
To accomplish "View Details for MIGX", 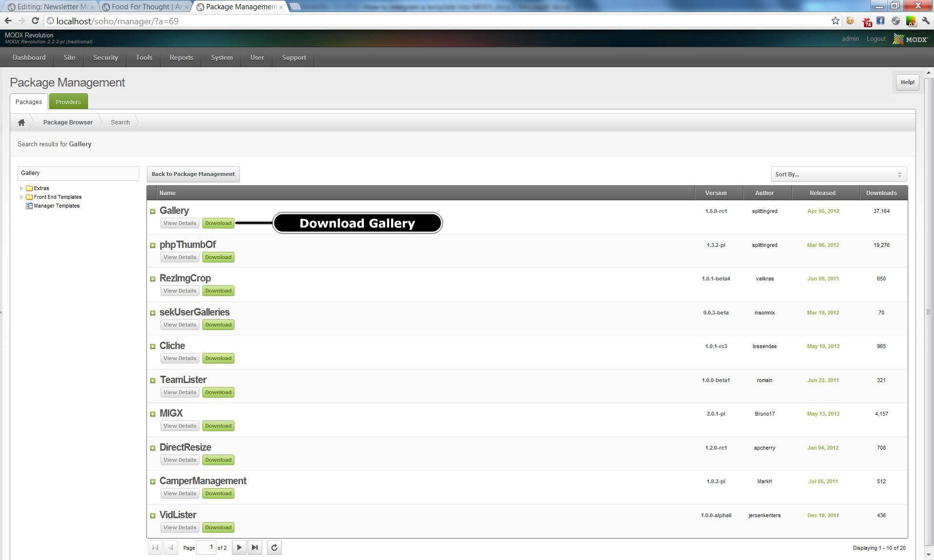I will tap(180, 426).
